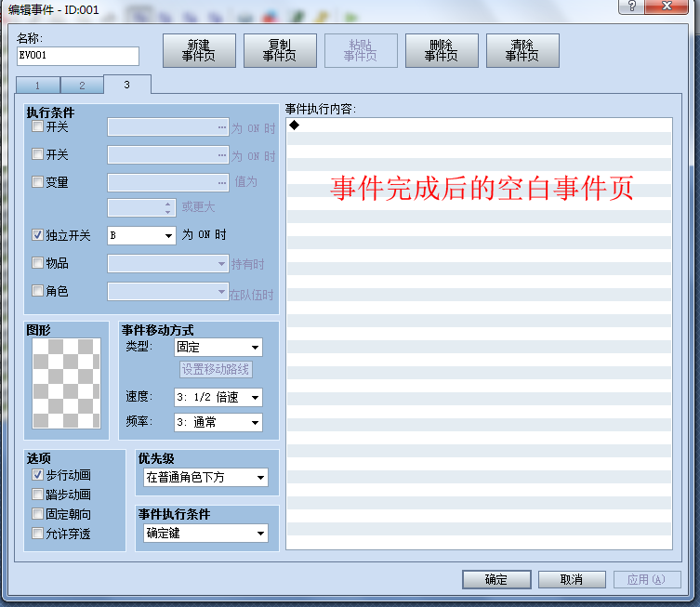Viewport: 700px width, 607px height.
Task: Switch to event page tab 2
Action: [x=82, y=86]
